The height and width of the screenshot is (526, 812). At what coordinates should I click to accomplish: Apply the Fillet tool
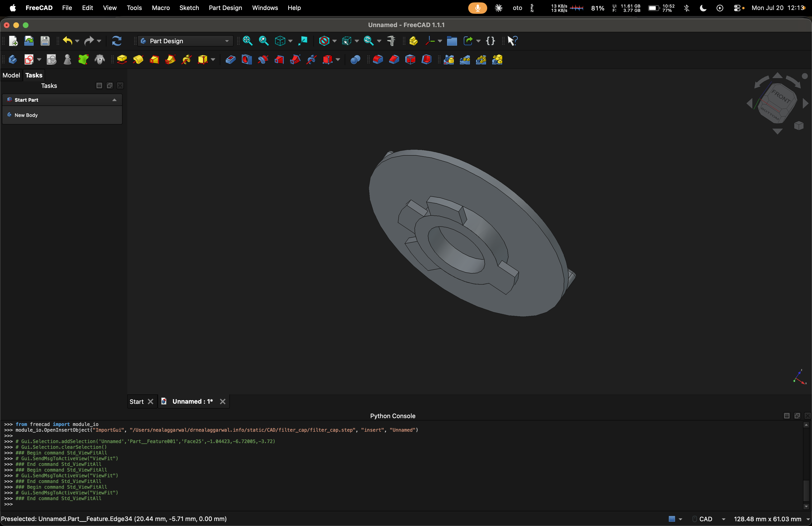(378, 60)
